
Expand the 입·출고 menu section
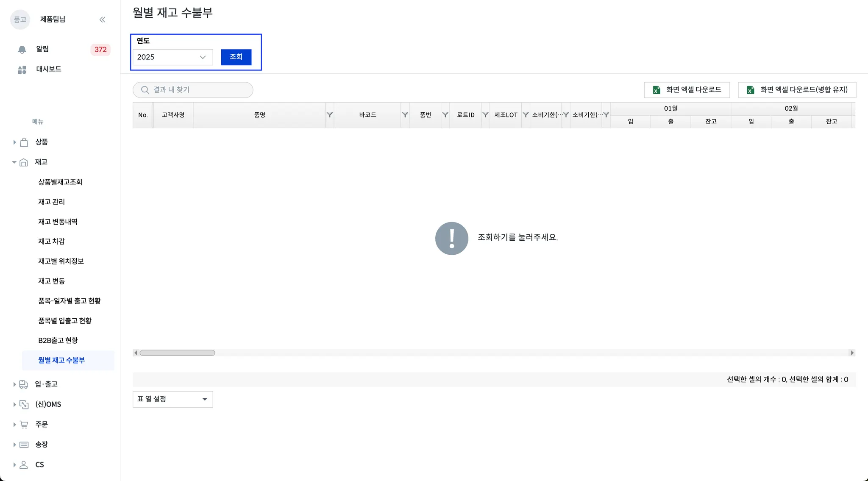[14, 384]
